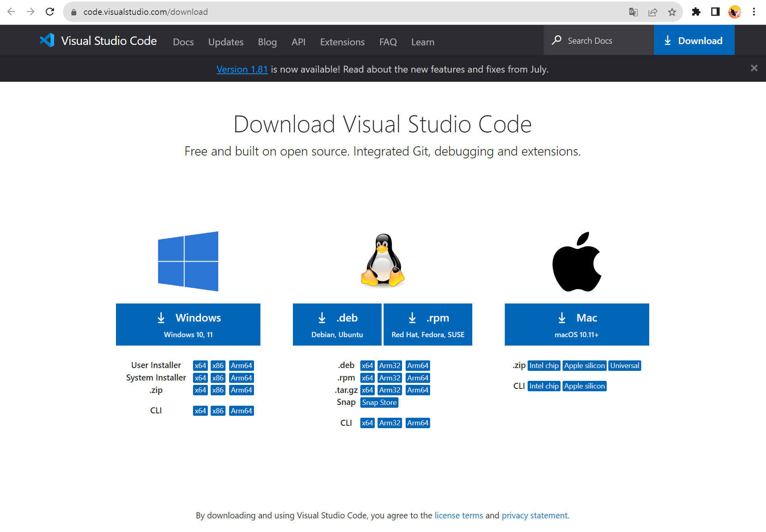
Task: Open the Learn menu item
Action: (x=423, y=42)
